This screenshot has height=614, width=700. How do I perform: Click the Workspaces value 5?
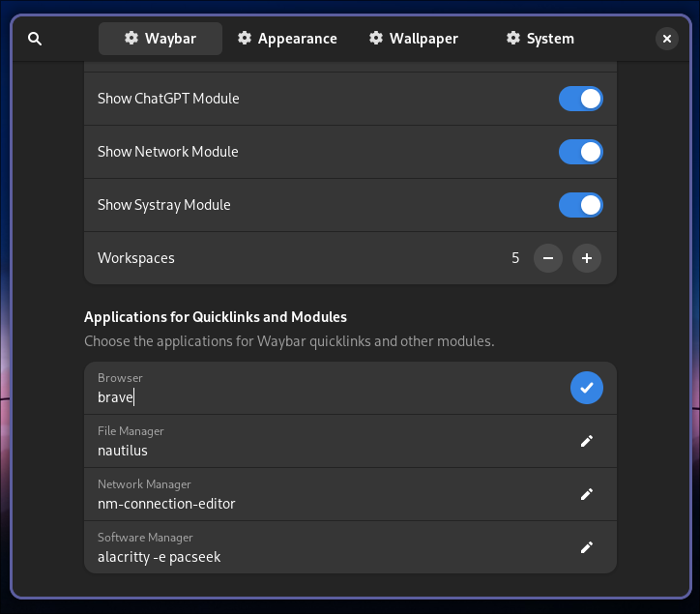click(x=515, y=258)
